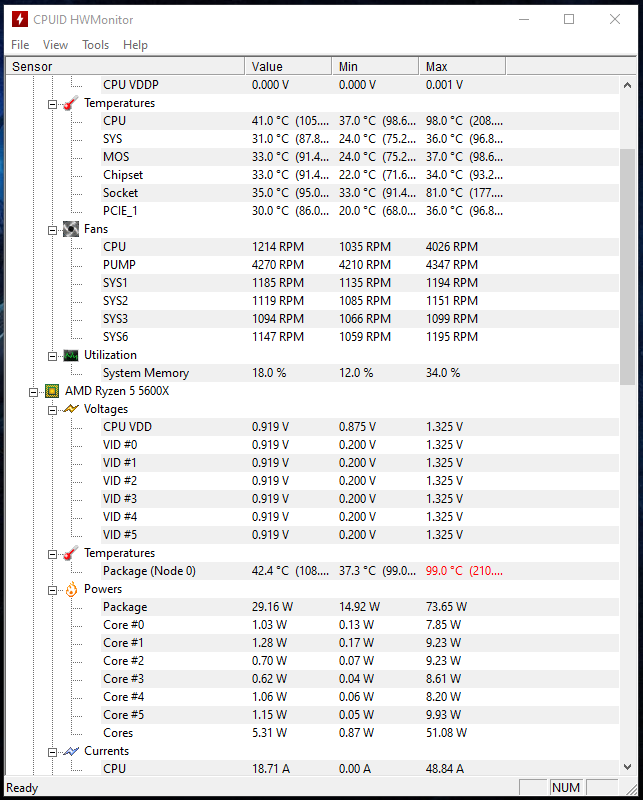Open the Tools menu

(95, 44)
